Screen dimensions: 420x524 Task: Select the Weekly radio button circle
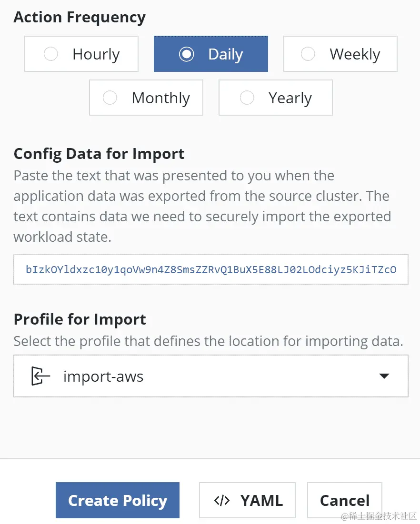pos(308,54)
